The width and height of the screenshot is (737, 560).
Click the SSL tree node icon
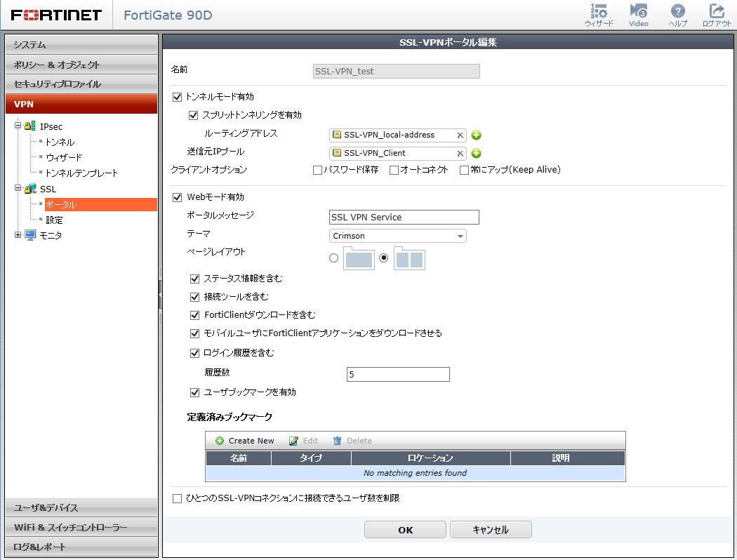[x=30, y=188]
